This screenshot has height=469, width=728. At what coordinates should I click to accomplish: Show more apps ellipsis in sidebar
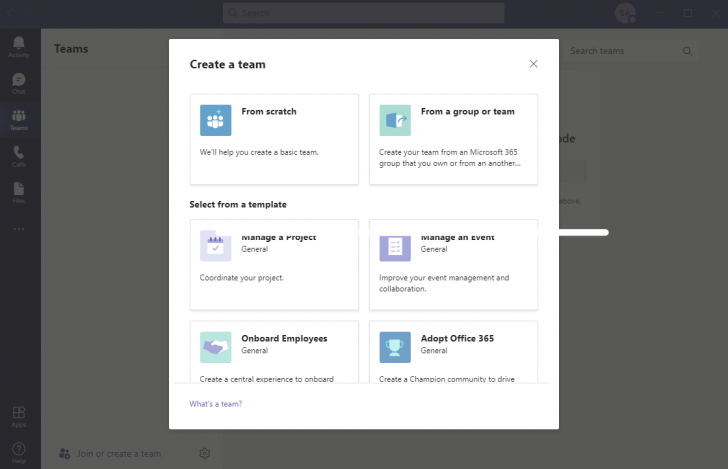19,229
